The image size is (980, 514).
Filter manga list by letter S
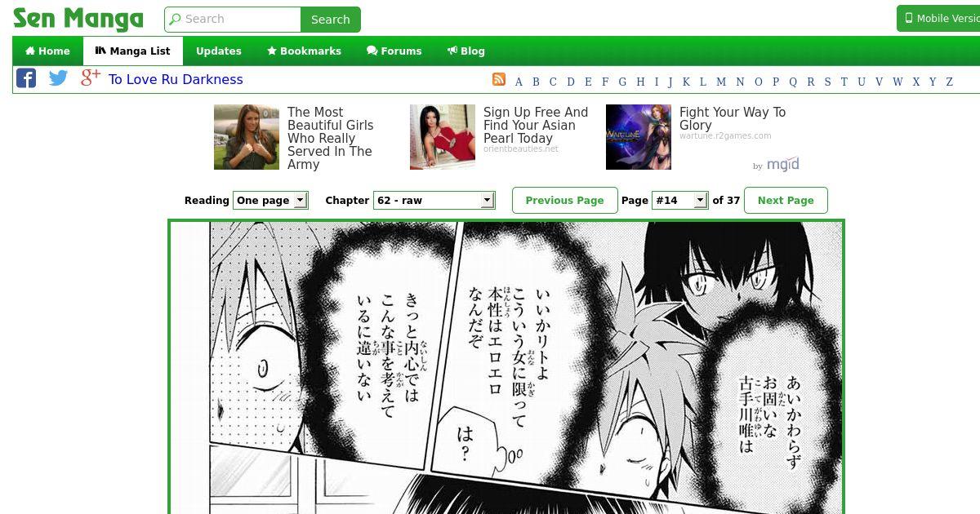pyautogui.click(x=827, y=82)
